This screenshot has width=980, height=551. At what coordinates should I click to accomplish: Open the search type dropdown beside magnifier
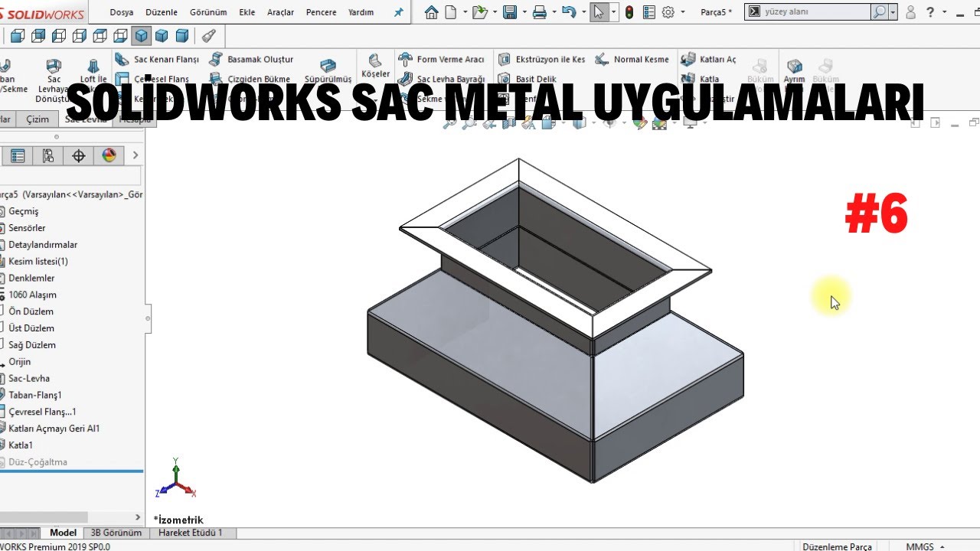coord(893,12)
